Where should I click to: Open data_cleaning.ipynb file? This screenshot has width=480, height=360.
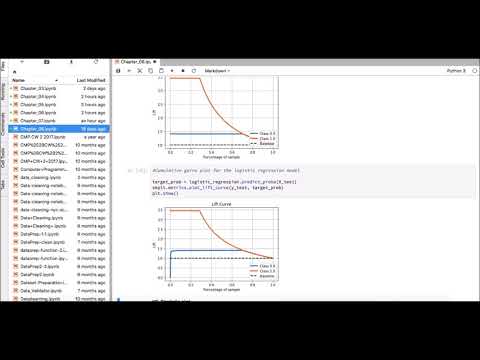click(59, 177)
